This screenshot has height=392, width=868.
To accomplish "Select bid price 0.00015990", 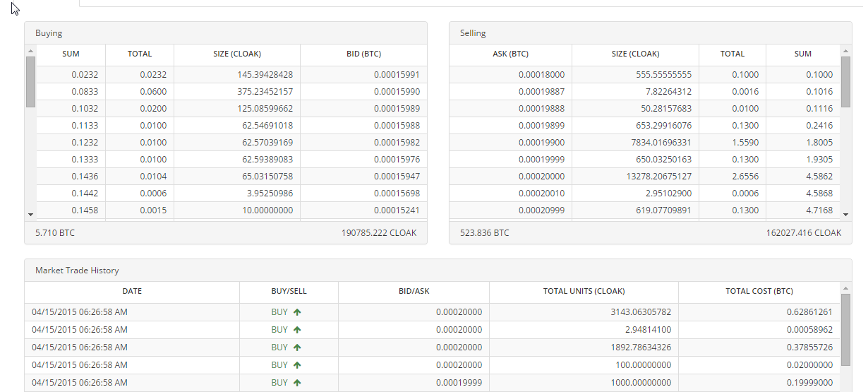I will coord(397,91).
